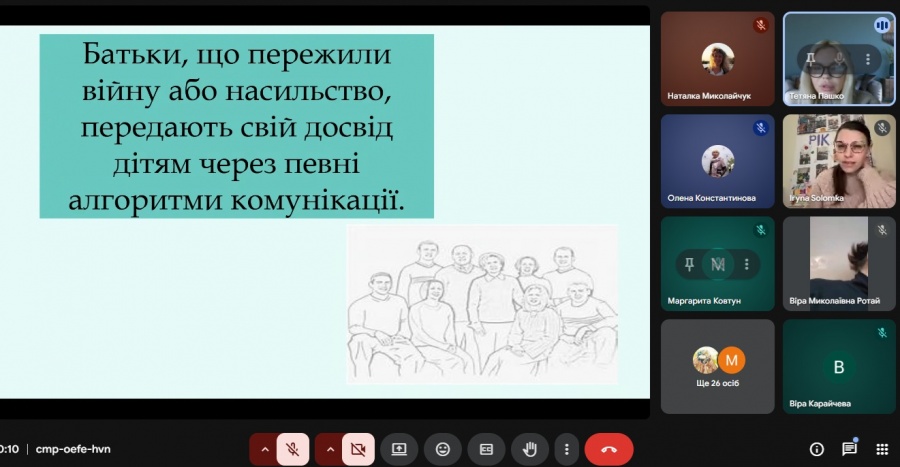
Task: Open more options three-dot menu
Action: 567,449
